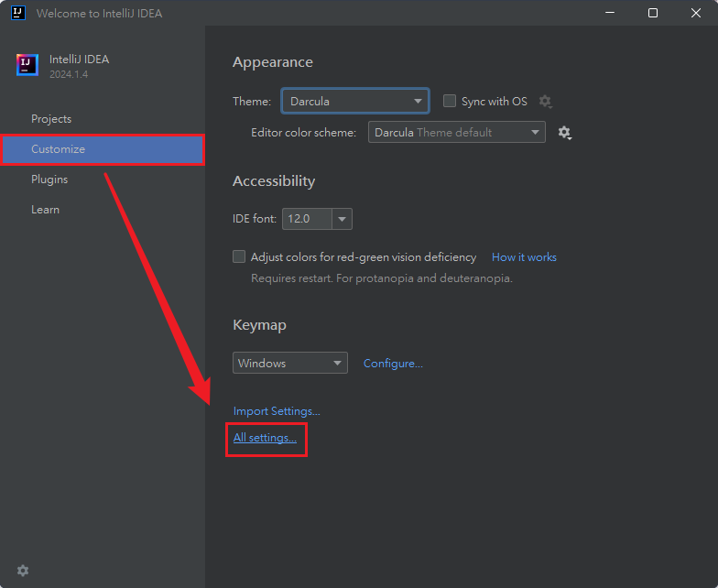Click the Configure... keymap link
718x588 pixels.
click(x=393, y=364)
